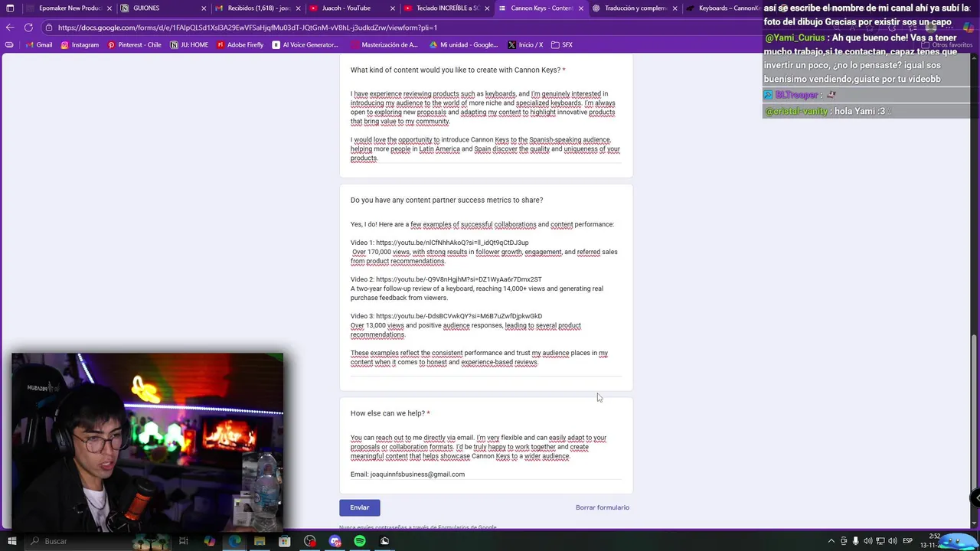Click inside the success metrics answer field
The image size is (980, 551).
tap(486, 298)
